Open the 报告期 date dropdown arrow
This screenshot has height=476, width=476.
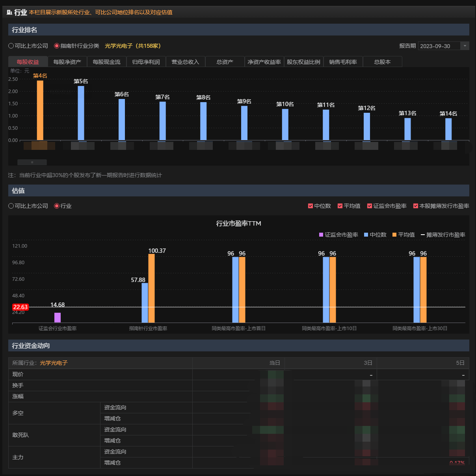[465, 46]
